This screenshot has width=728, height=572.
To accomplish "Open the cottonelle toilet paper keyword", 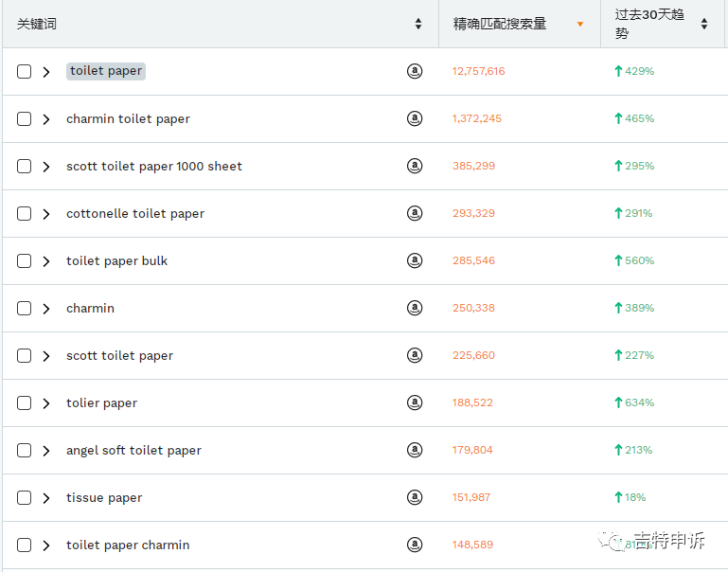I will click(135, 214).
